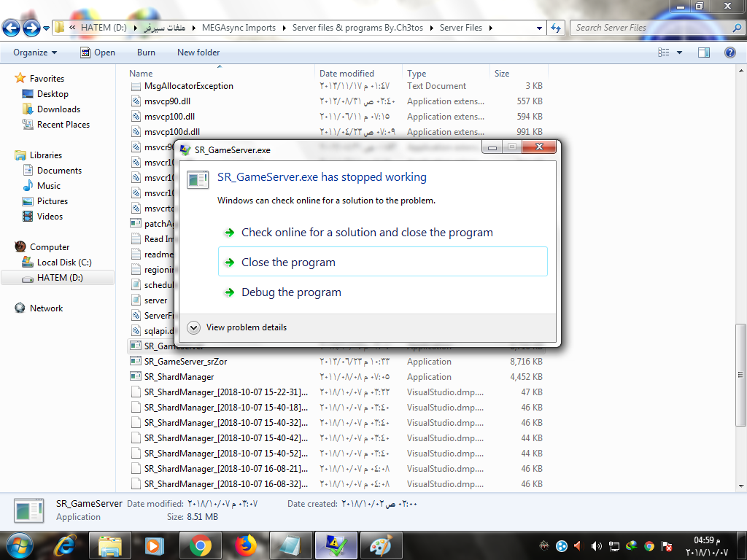Select the MsgAllocatorException text file
Screen dimensions: 747x560
(189, 86)
